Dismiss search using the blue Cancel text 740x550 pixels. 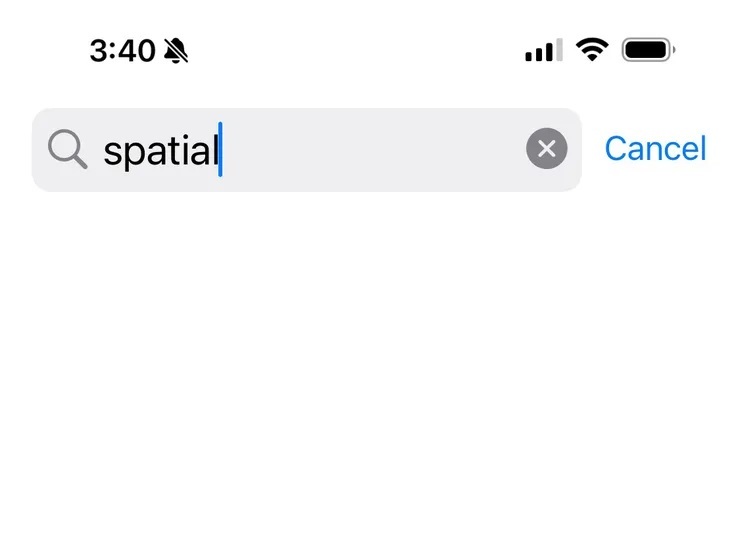tap(655, 149)
